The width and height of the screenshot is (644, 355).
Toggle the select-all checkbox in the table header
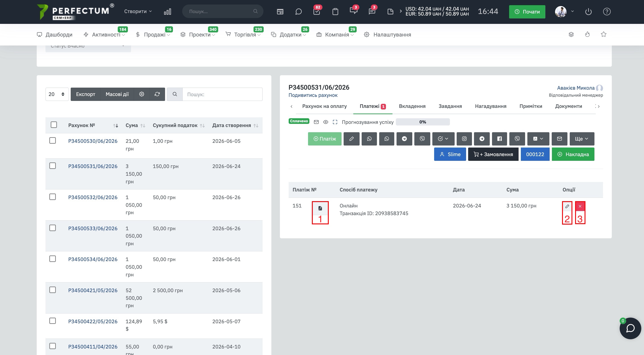(x=54, y=125)
